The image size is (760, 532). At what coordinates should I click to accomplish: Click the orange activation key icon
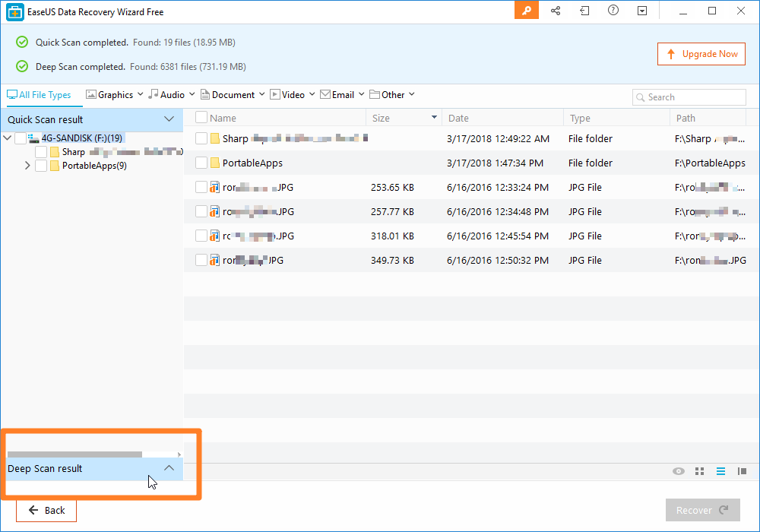tap(527, 10)
